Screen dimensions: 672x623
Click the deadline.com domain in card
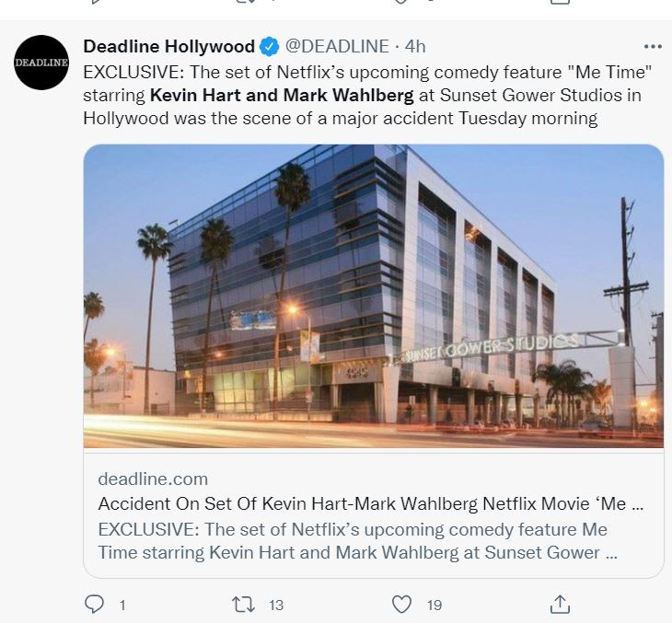coord(153,479)
